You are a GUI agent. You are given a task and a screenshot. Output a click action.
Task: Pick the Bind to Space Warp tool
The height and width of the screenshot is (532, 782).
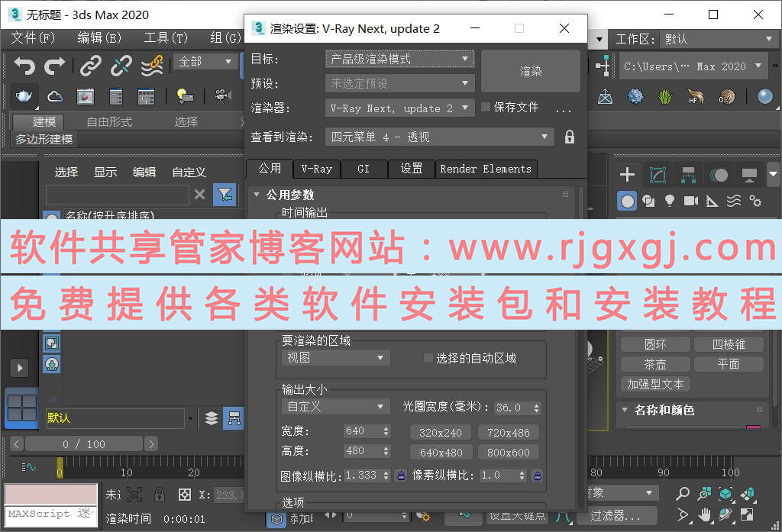152,66
